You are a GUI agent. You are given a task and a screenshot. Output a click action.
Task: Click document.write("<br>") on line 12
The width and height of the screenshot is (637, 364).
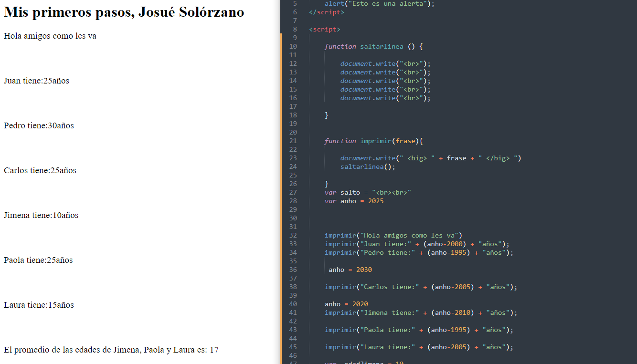click(385, 63)
